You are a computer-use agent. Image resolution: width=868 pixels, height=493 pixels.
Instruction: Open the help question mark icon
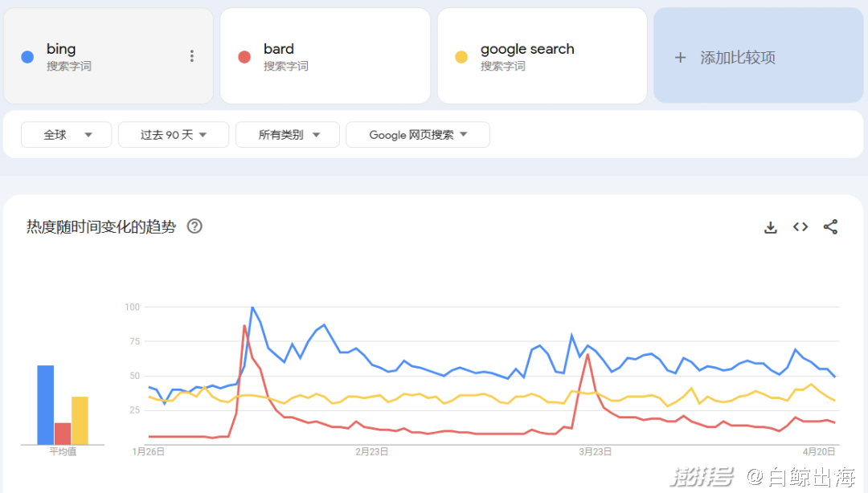194,226
